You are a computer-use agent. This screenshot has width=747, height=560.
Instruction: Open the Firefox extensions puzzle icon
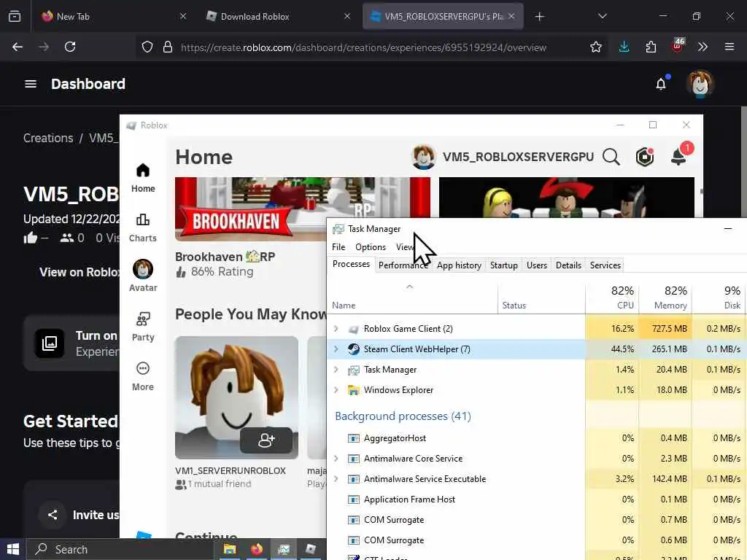click(x=651, y=47)
